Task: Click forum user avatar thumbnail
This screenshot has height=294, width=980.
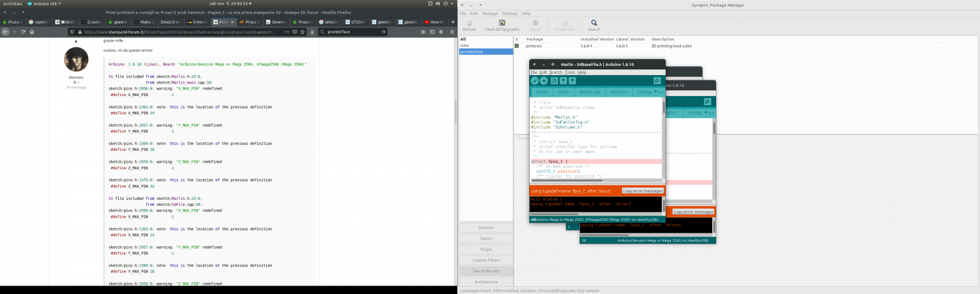Action: coord(76,59)
